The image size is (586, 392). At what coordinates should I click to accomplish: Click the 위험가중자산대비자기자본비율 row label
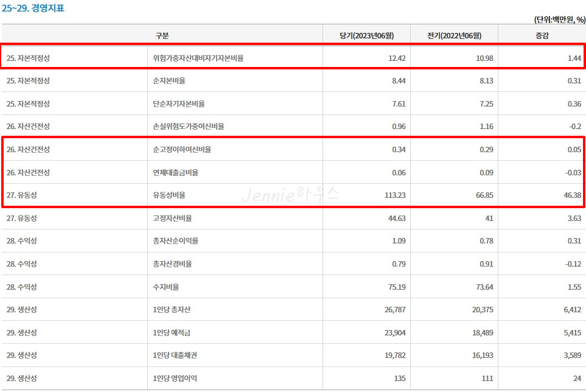tap(193, 58)
